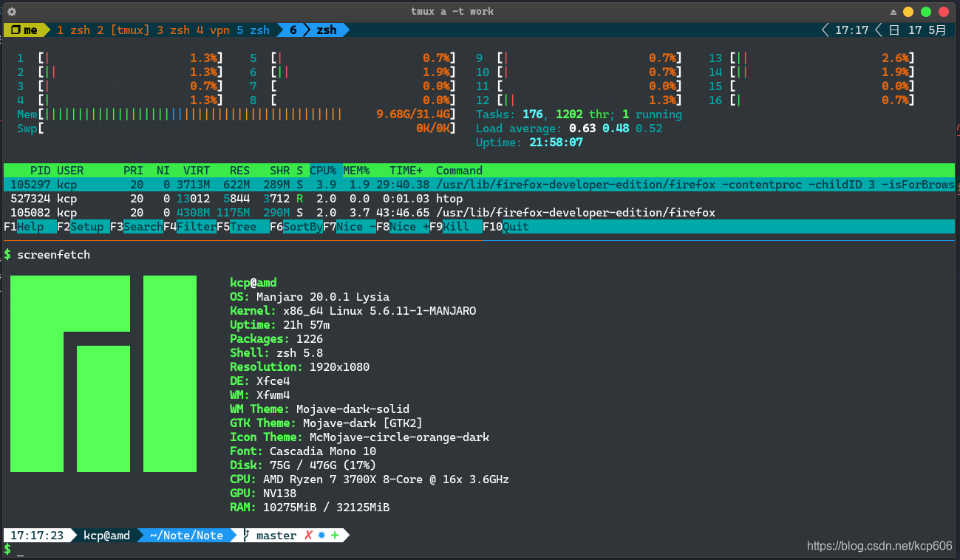Sort by TIME+ column header
Image resolution: width=960 pixels, height=560 pixels.
point(406,171)
